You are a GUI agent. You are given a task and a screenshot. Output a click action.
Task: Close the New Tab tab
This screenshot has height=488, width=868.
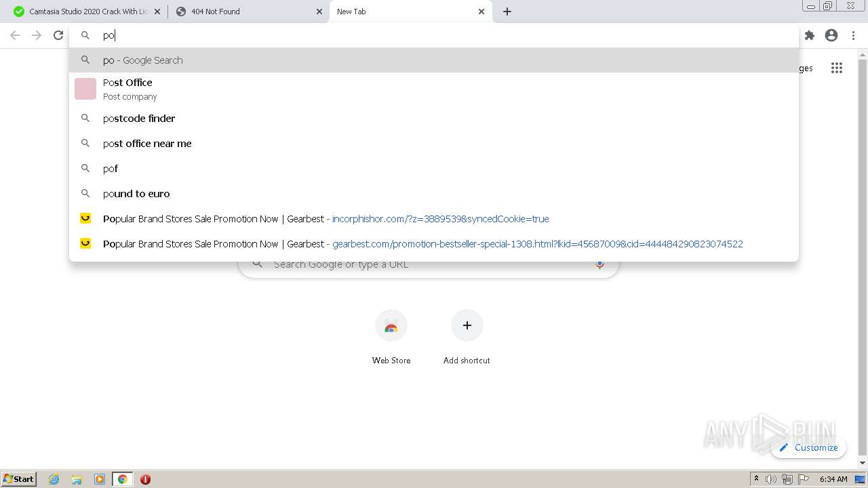[481, 12]
